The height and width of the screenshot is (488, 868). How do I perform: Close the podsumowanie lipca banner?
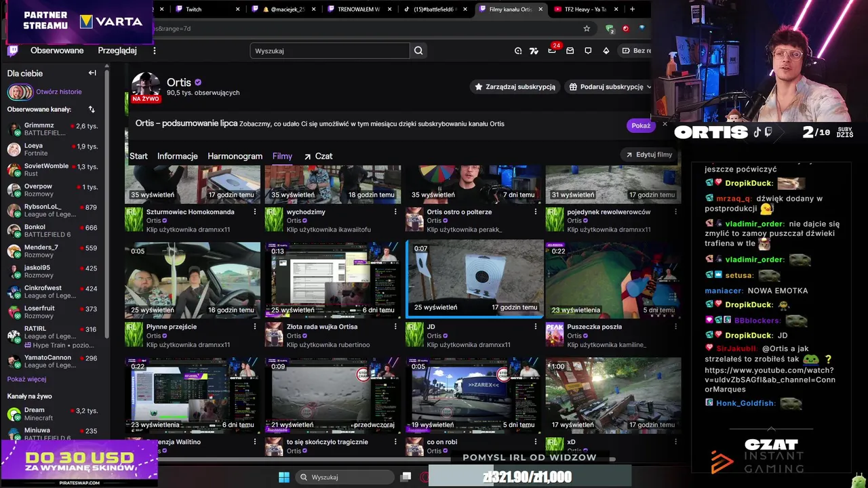[x=665, y=124]
